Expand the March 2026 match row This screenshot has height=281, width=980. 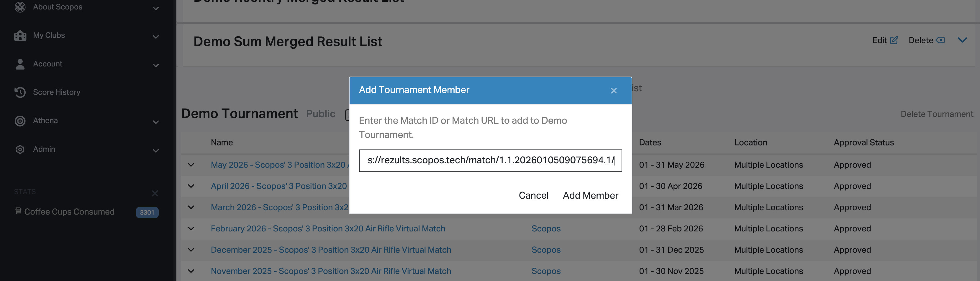pos(191,208)
